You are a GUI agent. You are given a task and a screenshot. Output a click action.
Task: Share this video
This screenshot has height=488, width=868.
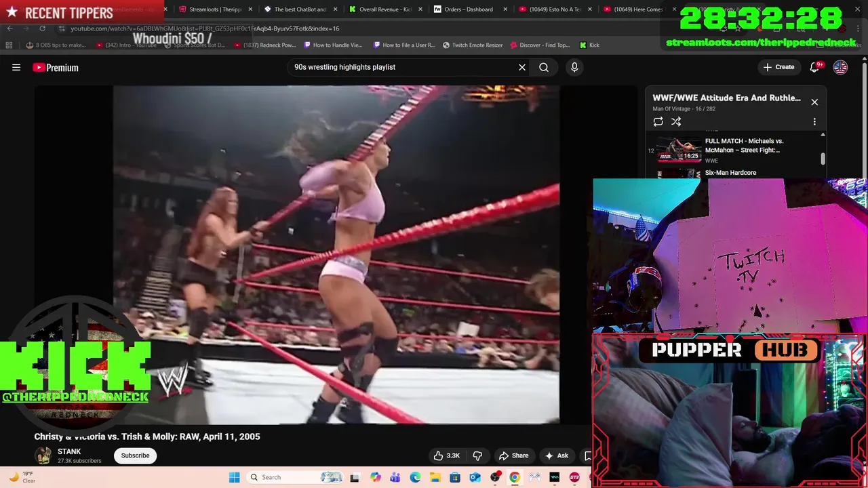pyautogui.click(x=513, y=455)
